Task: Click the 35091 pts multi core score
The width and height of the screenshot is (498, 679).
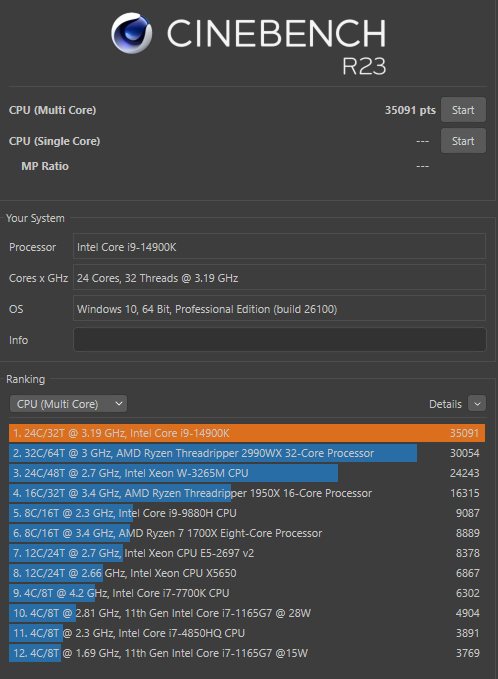Action: point(410,110)
